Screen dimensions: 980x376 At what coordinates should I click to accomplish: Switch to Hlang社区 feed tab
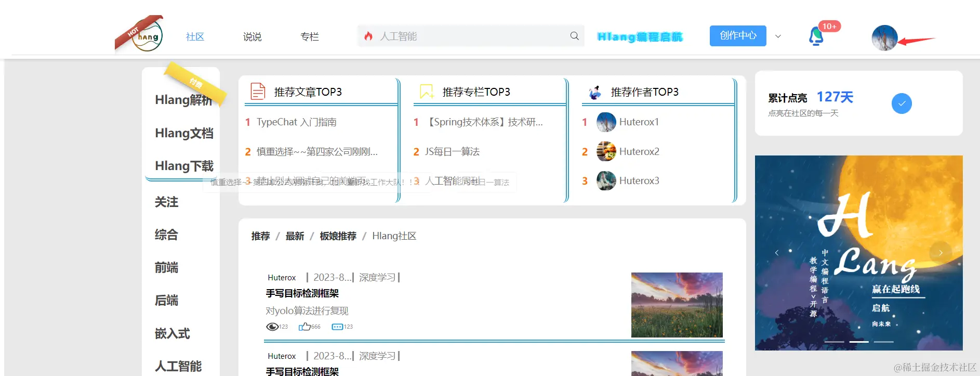tap(394, 236)
